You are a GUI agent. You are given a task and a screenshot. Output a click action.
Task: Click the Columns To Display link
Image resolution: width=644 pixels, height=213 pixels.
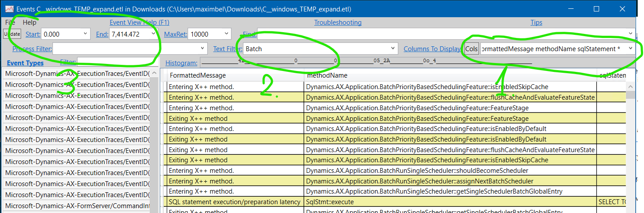coord(432,49)
